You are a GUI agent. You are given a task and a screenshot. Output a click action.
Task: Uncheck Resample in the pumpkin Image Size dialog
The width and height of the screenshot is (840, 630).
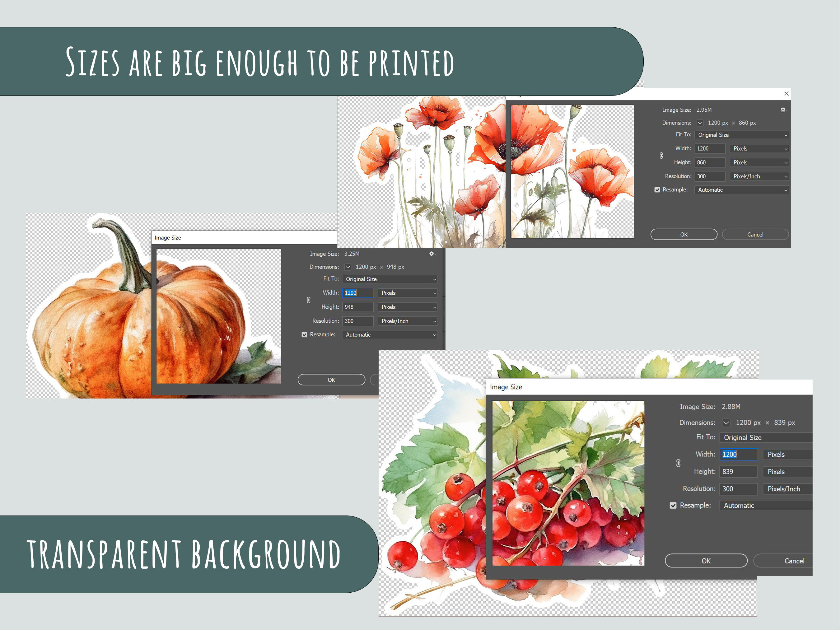coord(304,334)
